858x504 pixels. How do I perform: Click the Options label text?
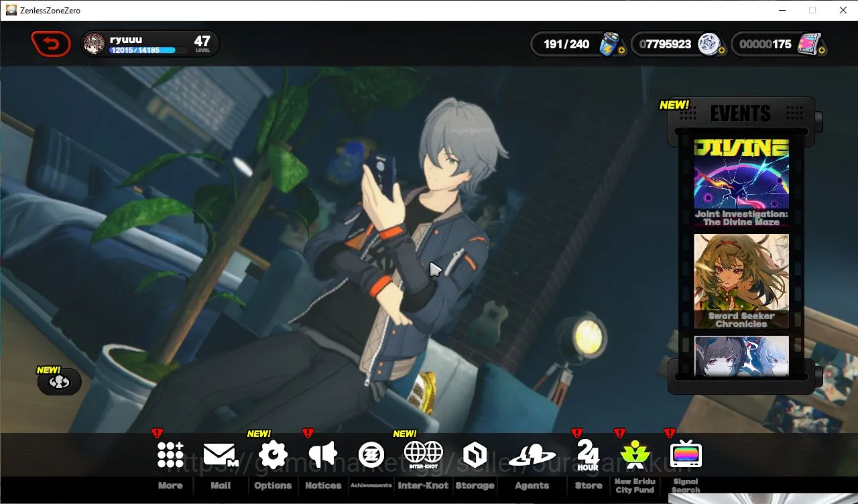pyautogui.click(x=273, y=485)
